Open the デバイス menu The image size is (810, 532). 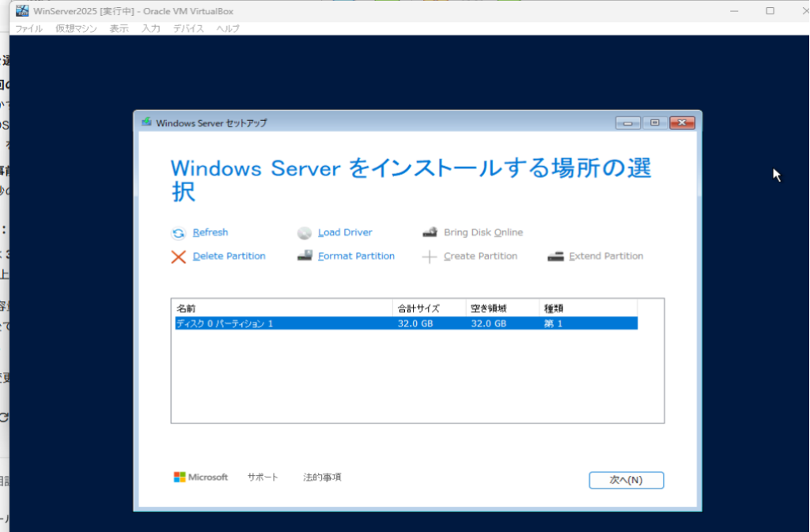pyautogui.click(x=188, y=28)
